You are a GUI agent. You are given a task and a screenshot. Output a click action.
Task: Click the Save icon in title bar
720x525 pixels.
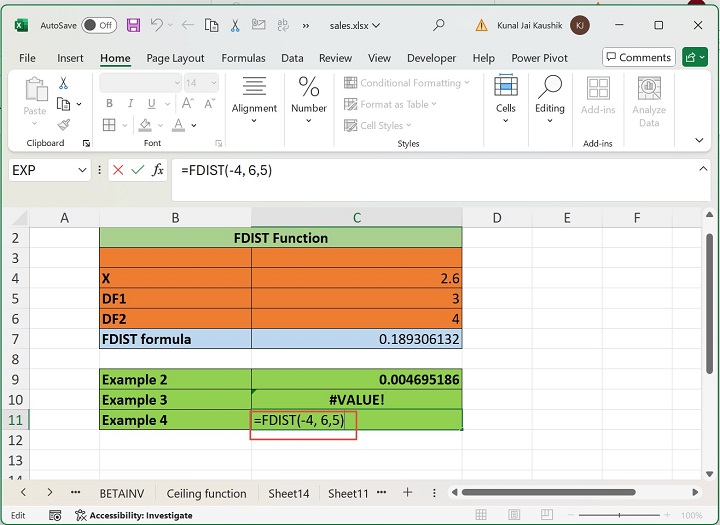[132, 25]
